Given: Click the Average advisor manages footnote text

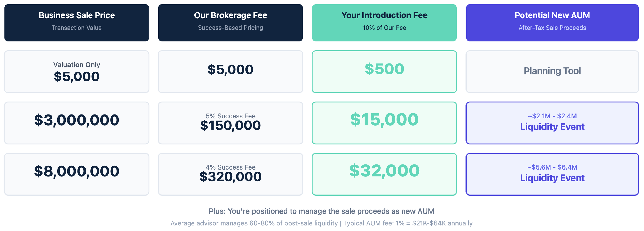Looking at the screenshot, I should [321, 223].
